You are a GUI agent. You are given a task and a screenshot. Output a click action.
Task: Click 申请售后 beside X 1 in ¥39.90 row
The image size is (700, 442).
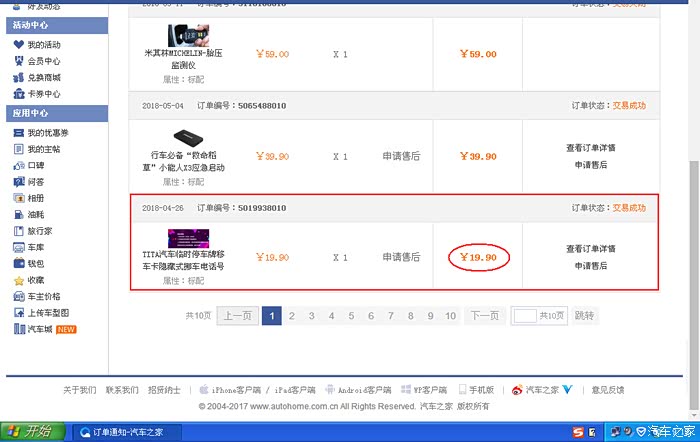coord(401,156)
